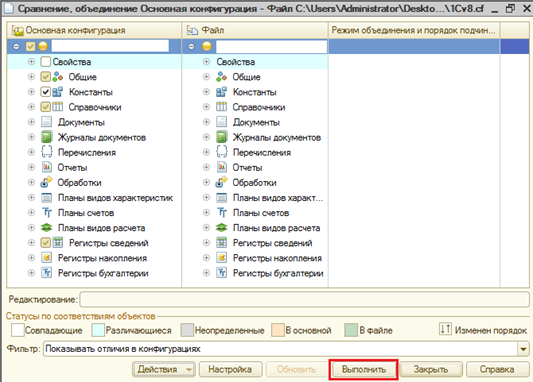533x382 pixels.
Task: Expand Справочники in the Файл column
Action: pos(206,107)
